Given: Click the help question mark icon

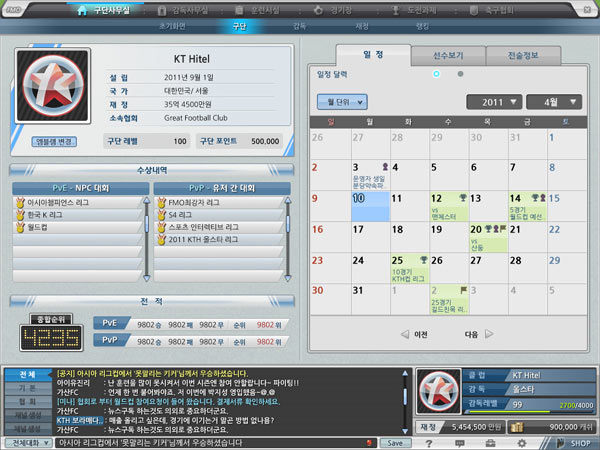Looking at the screenshot, I should 429,443.
